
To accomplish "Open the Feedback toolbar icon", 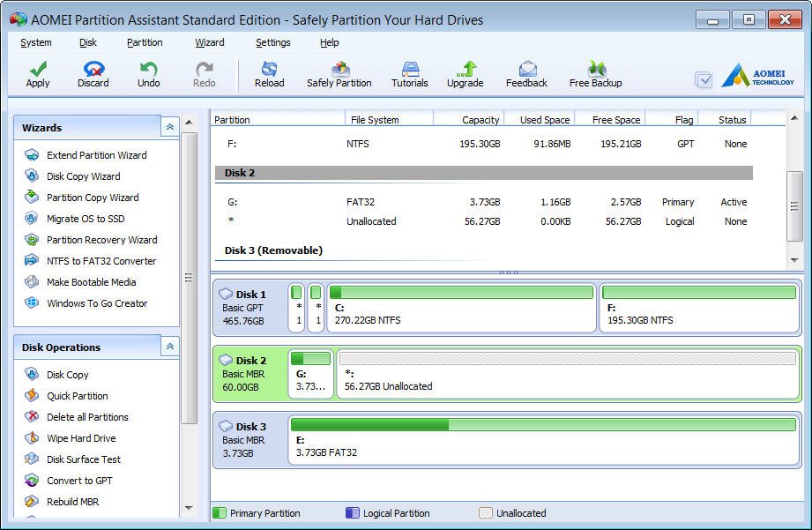I will click(x=527, y=70).
